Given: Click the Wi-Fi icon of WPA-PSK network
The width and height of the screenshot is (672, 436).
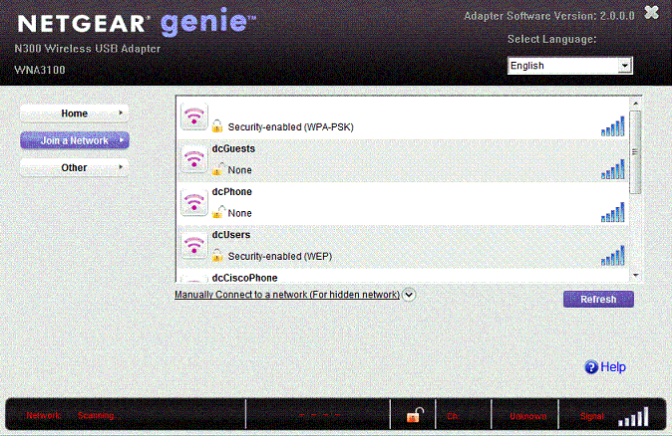Looking at the screenshot, I should click(x=193, y=116).
